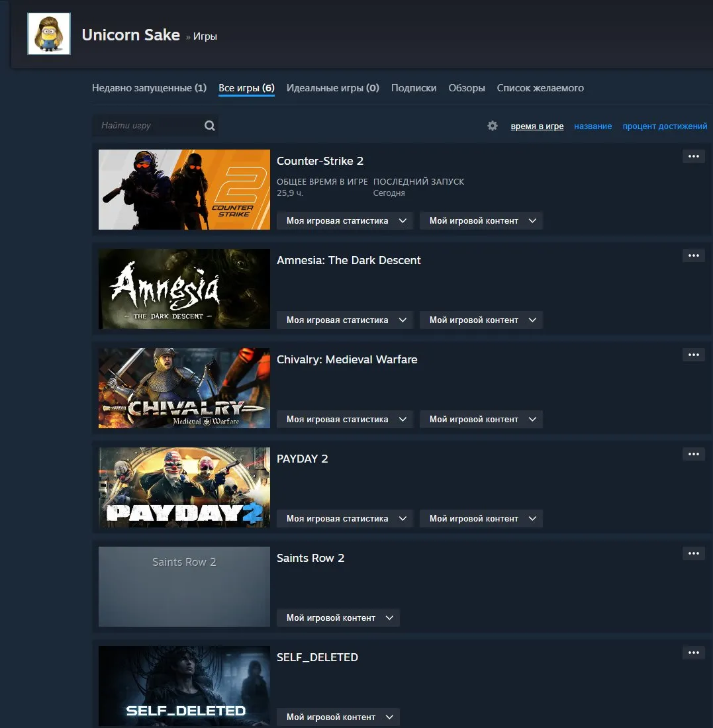The width and height of the screenshot is (713, 728).
Task: Sort games by процент достижений
Action: pyautogui.click(x=665, y=126)
